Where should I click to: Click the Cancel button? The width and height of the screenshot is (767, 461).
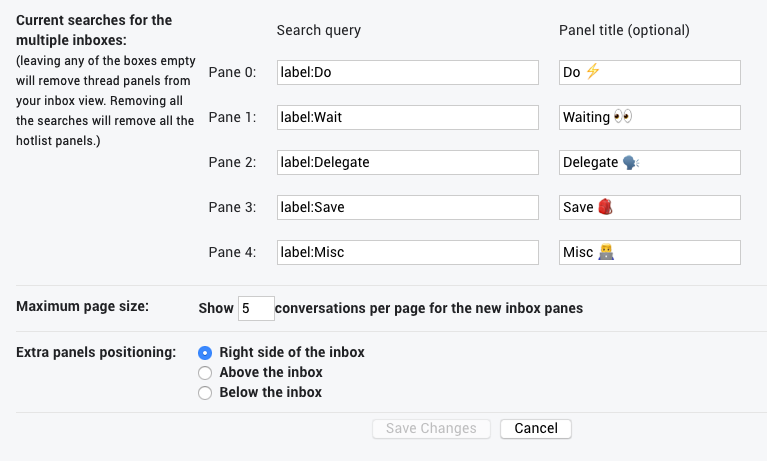[536, 428]
